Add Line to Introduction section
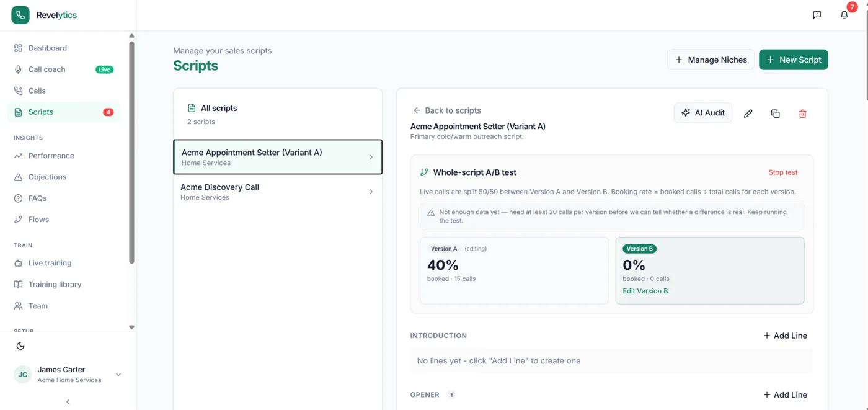 [x=785, y=336]
